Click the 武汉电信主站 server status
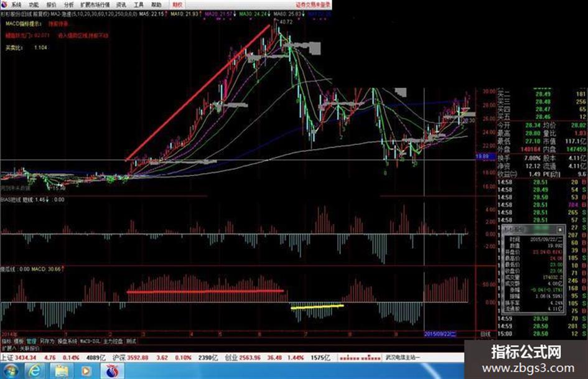The image size is (588, 379). pyautogui.click(x=403, y=358)
